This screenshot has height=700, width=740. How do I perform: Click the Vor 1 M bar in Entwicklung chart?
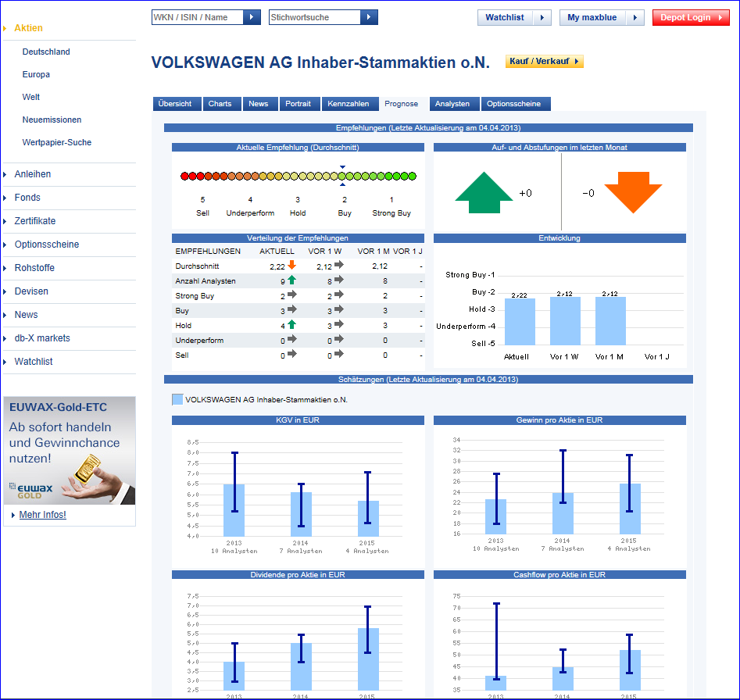(610, 321)
